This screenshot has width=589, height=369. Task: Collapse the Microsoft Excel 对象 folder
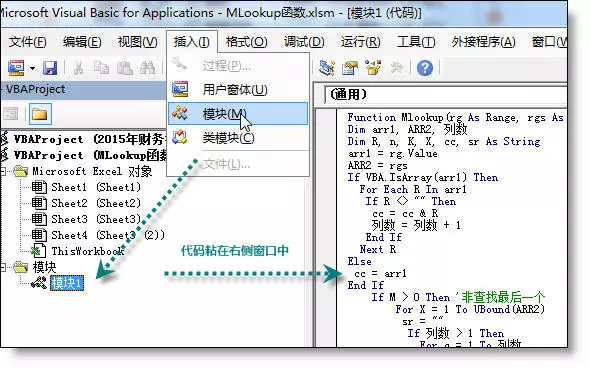3,171
